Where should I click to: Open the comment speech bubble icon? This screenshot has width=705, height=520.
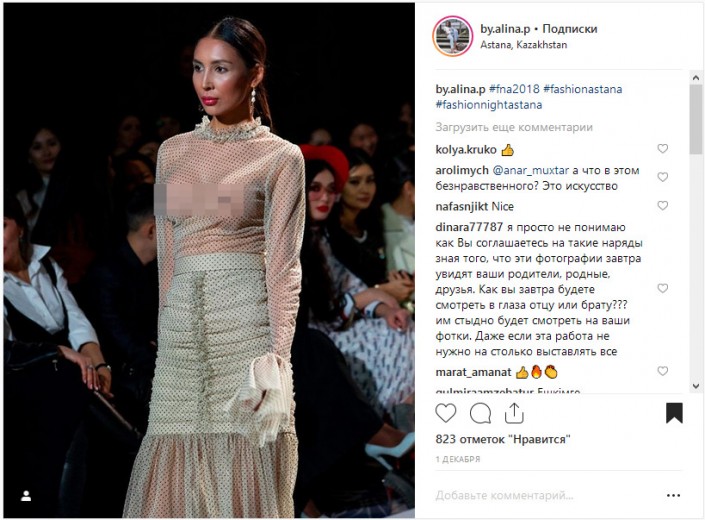[x=480, y=413]
